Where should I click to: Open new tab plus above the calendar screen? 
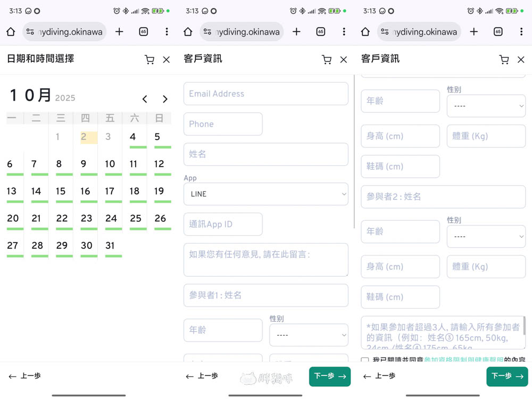[x=119, y=32]
